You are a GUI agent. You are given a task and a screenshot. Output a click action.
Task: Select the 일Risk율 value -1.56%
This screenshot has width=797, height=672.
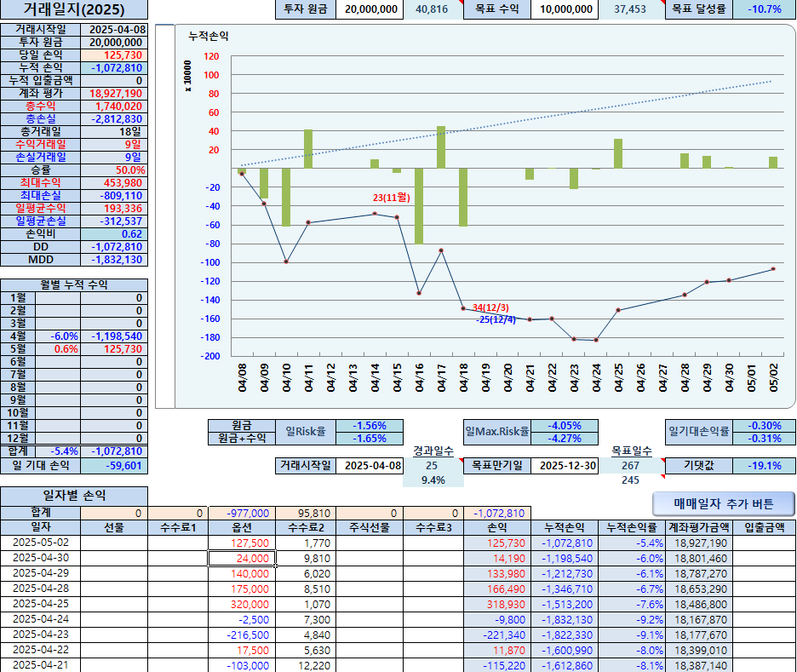click(370, 426)
